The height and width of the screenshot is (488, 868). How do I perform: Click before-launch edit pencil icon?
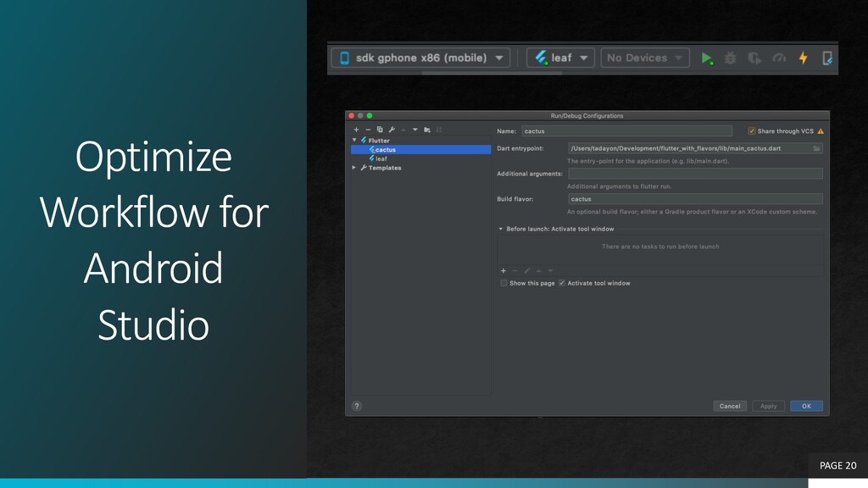coord(527,271)
